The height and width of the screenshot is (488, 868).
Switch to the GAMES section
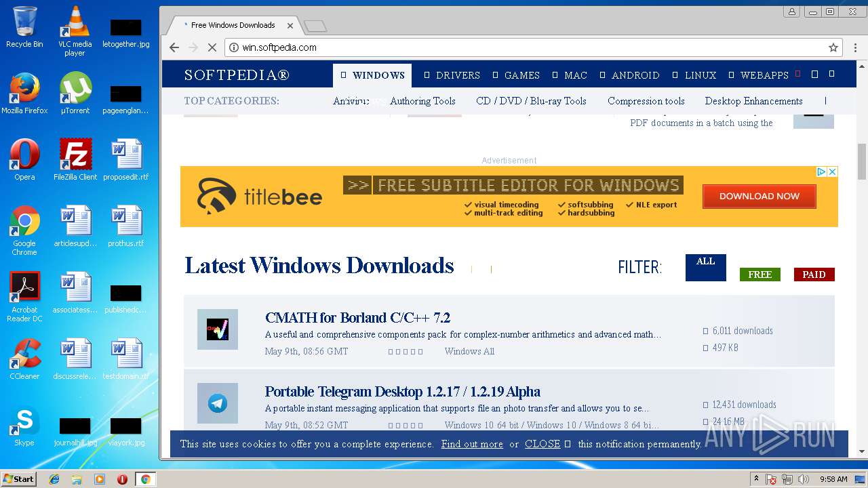516,75
